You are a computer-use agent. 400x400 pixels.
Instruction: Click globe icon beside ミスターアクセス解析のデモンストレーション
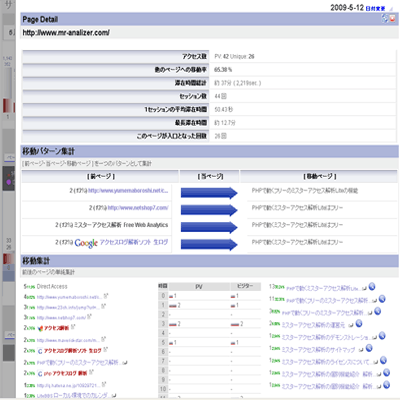pyautogui.click(x=382, y=336)
